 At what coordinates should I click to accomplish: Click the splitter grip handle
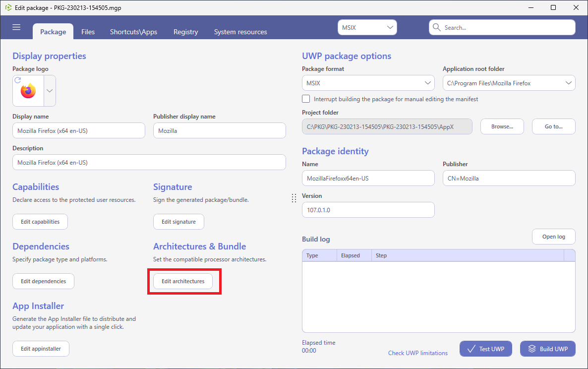click(294, 198)
